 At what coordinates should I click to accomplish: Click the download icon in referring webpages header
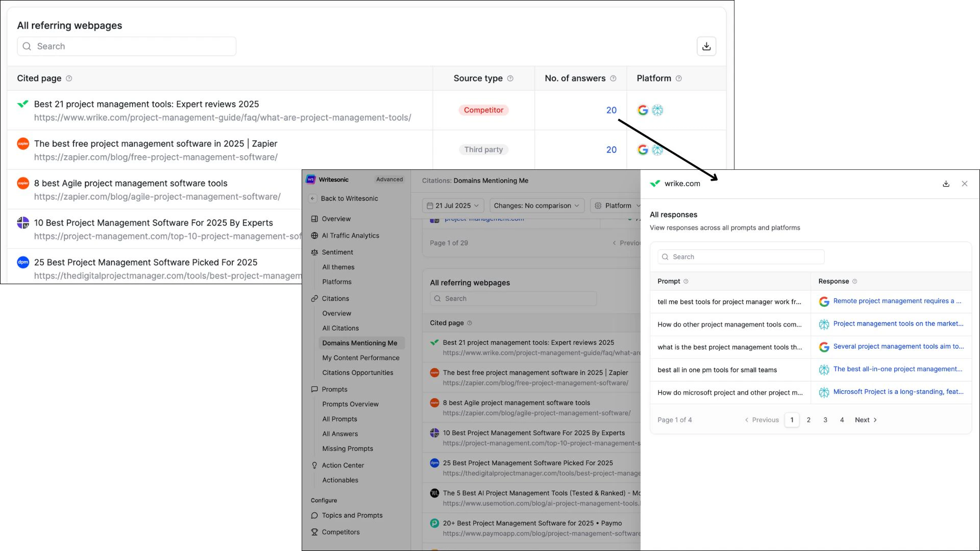point(706,46)
